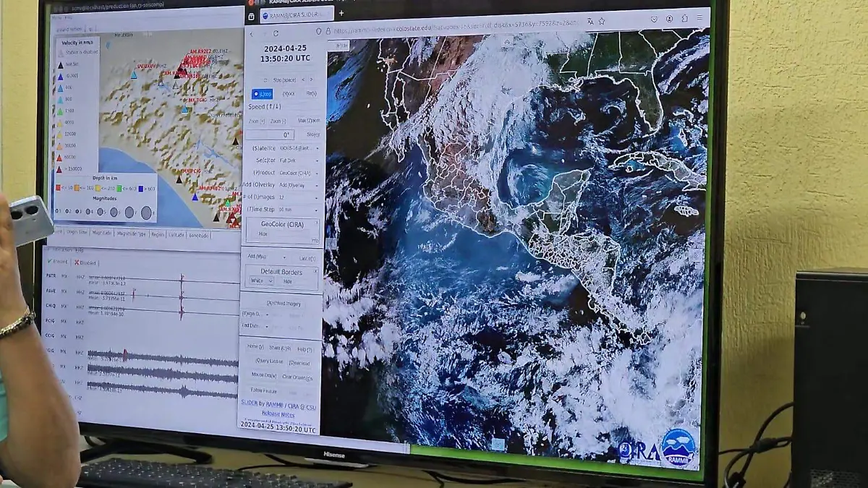Open a new browser tab
The width and height of the screenshot is (868, 488).
click(x=341, y=13)
